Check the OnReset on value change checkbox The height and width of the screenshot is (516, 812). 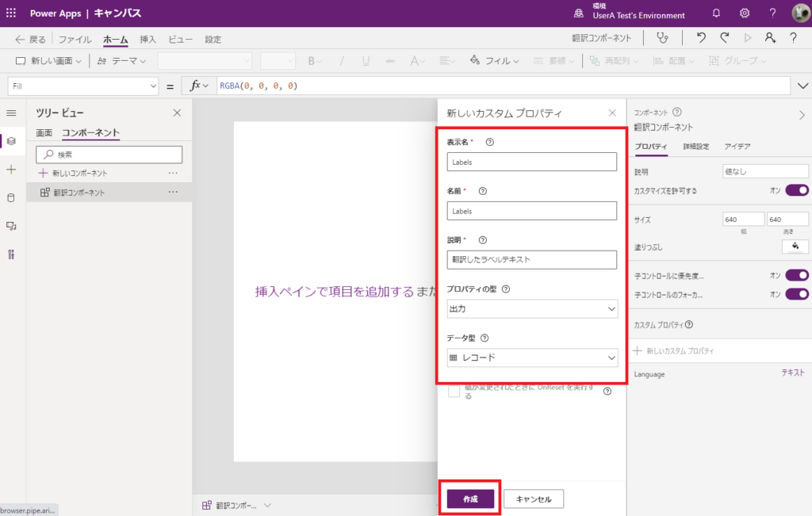454,392
